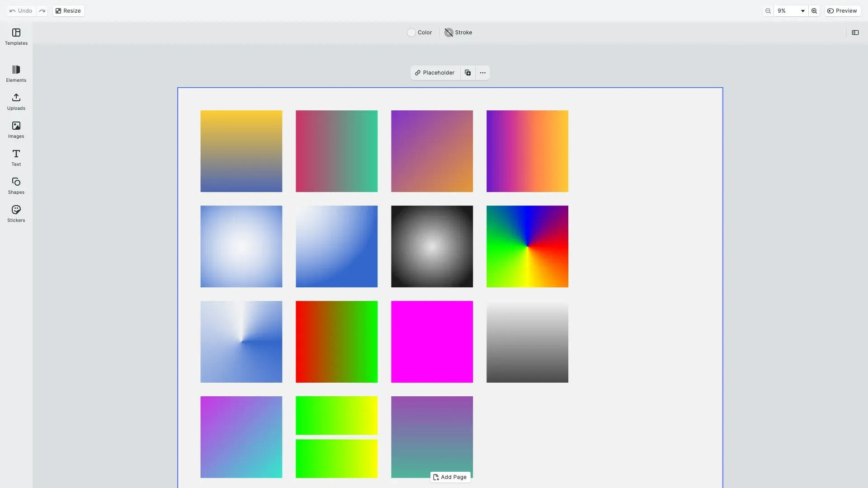The width and height of the screenshot is (868, 488).
Task: Open the Uploads panel
Action: (16, 102)
